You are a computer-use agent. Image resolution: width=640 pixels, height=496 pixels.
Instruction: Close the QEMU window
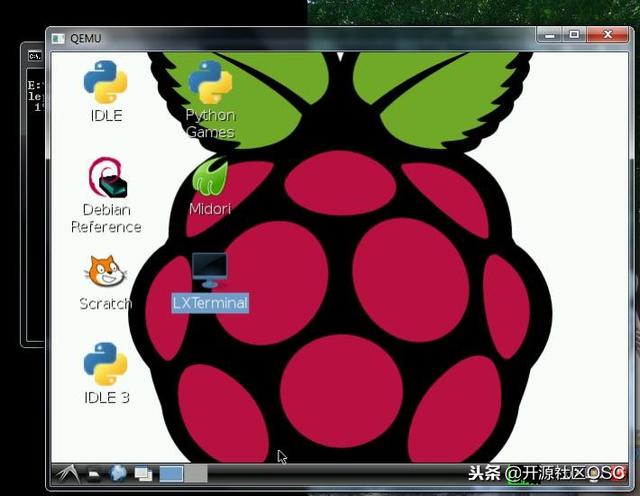tap(608, 35)
